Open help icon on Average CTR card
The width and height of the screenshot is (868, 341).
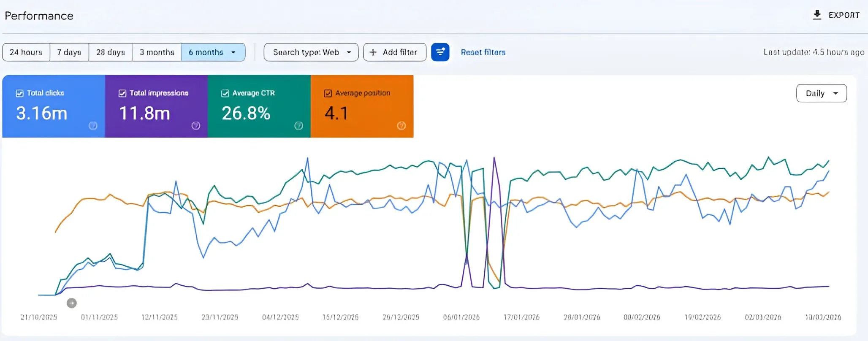(x=298, y=126)
